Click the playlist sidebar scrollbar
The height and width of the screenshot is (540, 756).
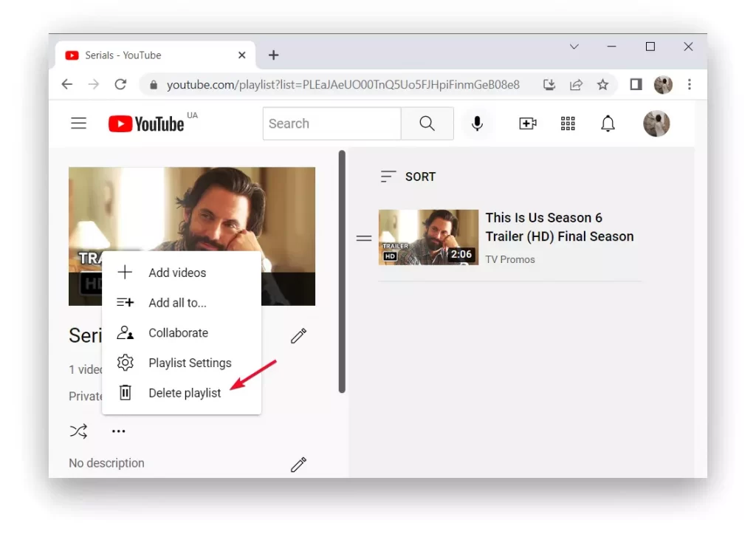point(343,272)
